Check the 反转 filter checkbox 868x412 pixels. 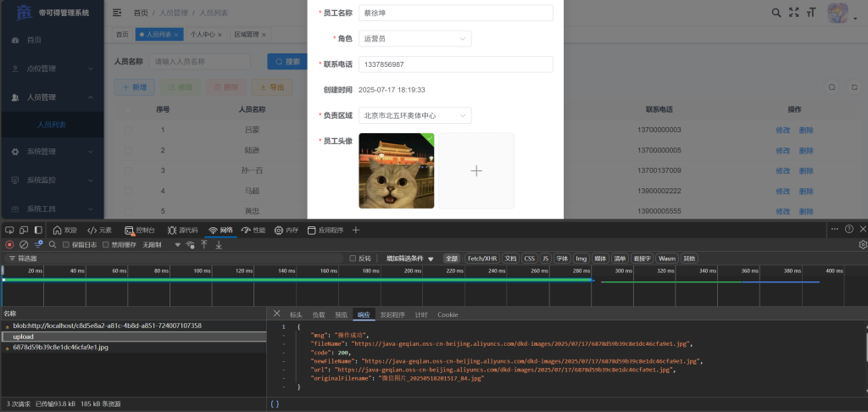[x=353, y=259]
